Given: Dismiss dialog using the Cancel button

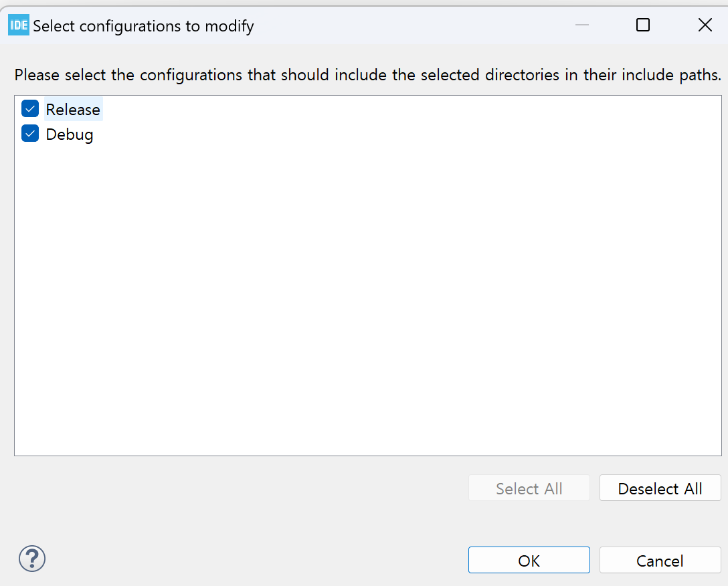Looking at the screenshot, I should coord(660,561).
